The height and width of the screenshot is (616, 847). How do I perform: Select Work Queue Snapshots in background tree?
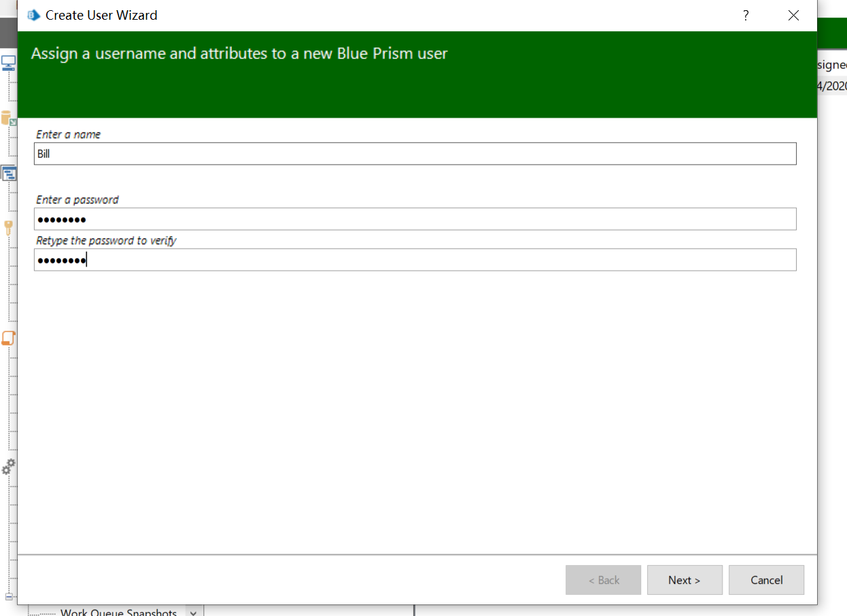coord(119,611)
